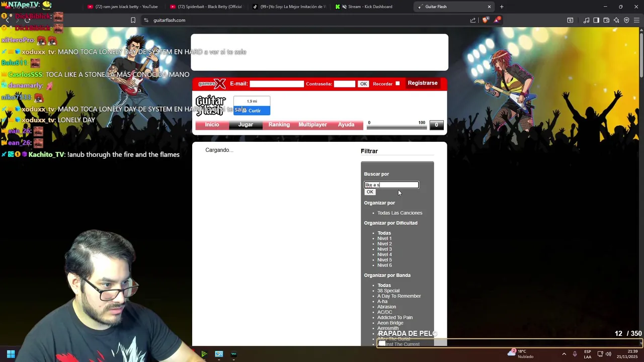Filter by band 38 Special
The image size is (644, 362).
pyautogui.click(x=388, y=291)
